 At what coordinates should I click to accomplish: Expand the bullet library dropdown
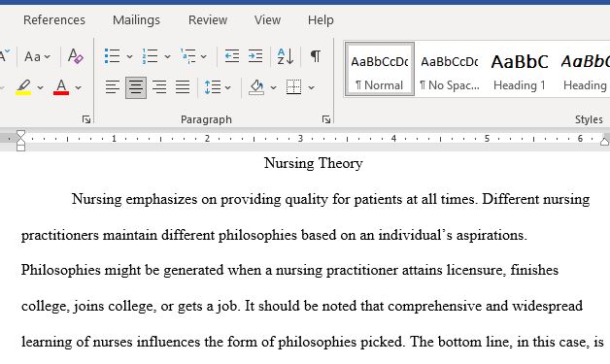pyautogui.click(x=129, y=56)
